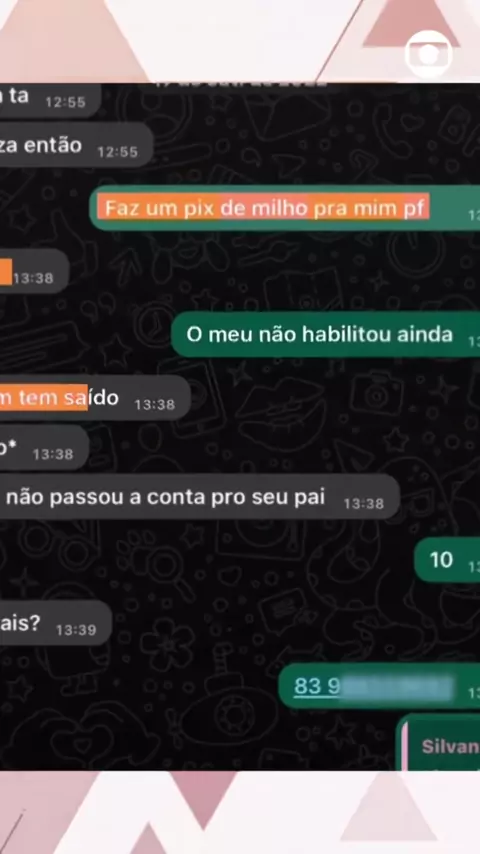
Task: Tap the message ending in "ta" at 12:55
Action: 51,99
